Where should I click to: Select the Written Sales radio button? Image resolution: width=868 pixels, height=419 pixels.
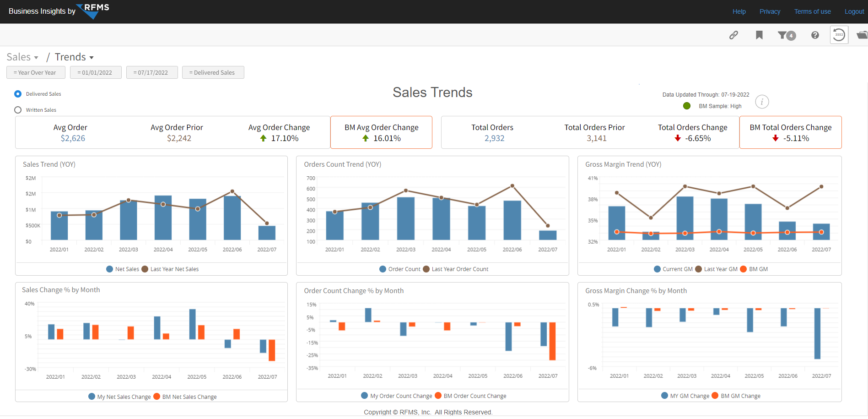18,110
